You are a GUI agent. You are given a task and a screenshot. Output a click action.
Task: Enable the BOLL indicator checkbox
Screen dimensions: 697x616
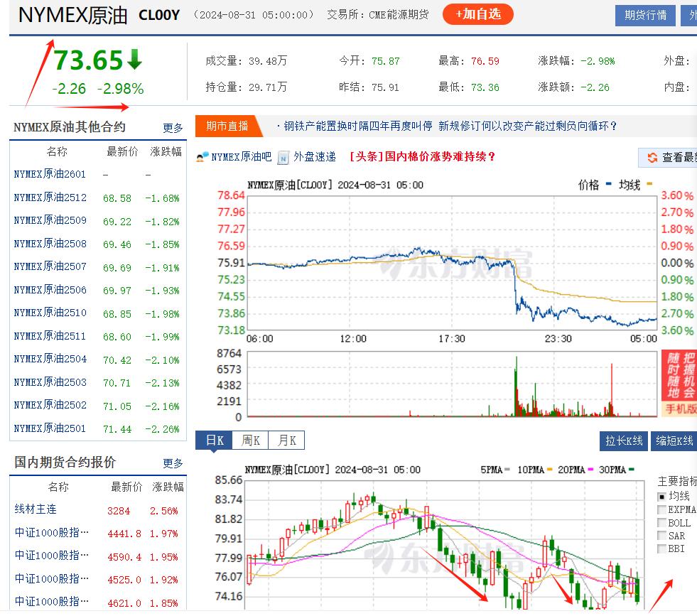tap(661, 523)
